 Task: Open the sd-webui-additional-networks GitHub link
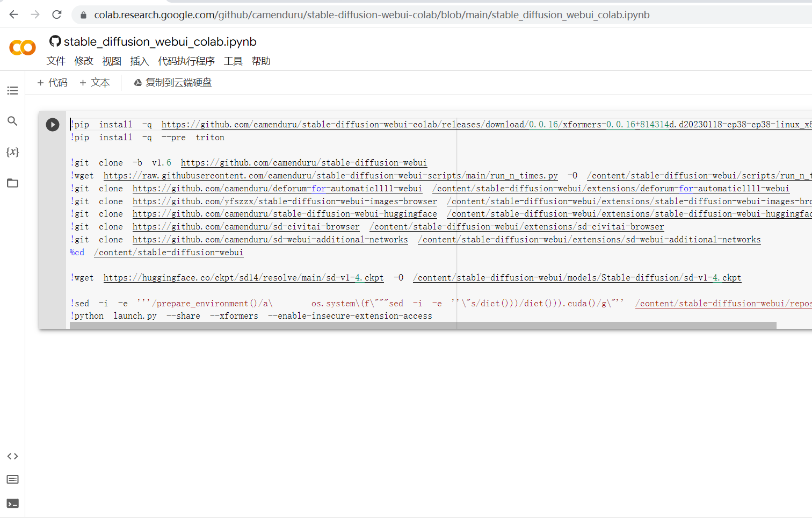point(270,240)
